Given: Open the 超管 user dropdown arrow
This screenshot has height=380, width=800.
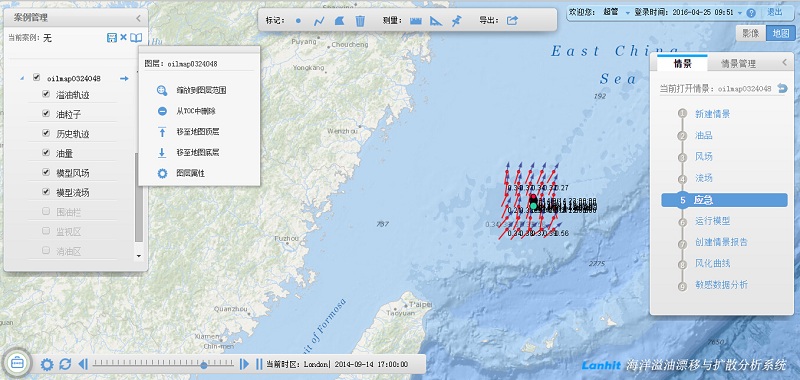Looking at the screenshot, I should pos(628,13).
